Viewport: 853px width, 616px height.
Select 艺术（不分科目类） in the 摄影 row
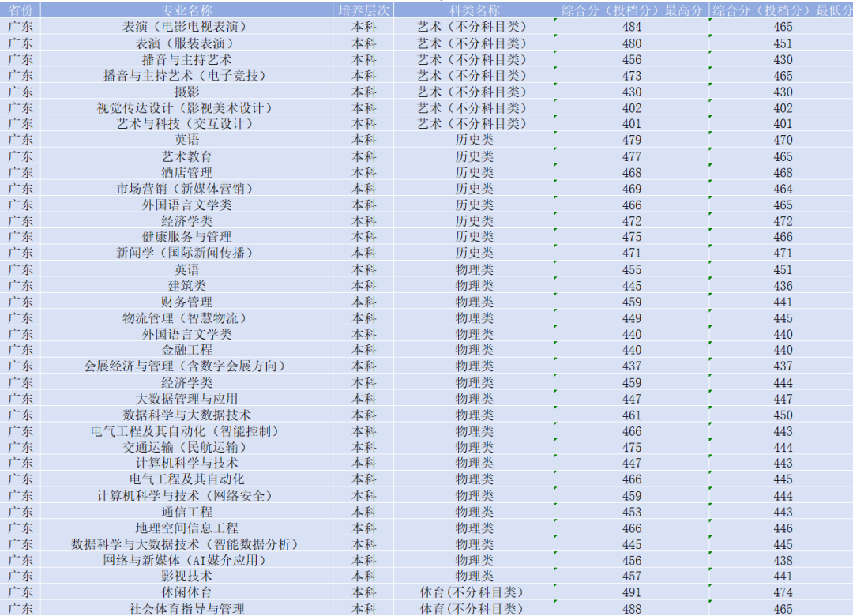point(474,92)
